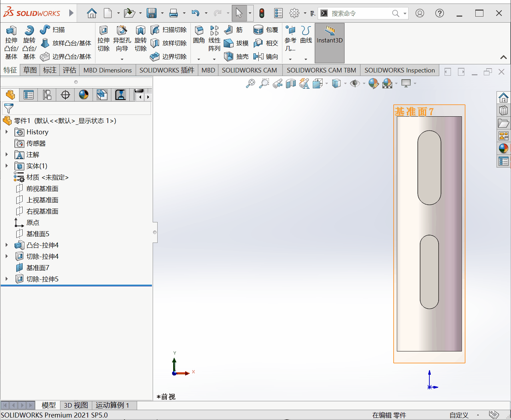Select the Lofted Cut (放样切除) tool

click(x=169, y=43)
